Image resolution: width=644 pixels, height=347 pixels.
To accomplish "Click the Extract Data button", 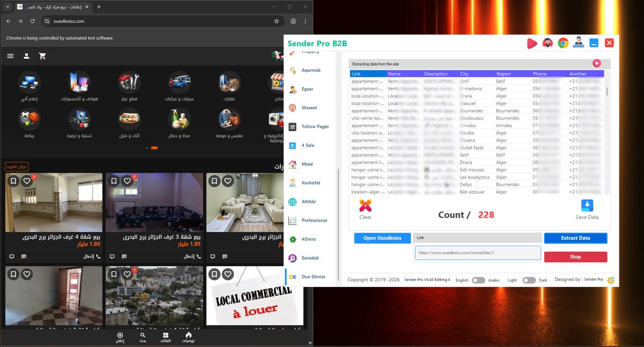I will click(575, 238).
